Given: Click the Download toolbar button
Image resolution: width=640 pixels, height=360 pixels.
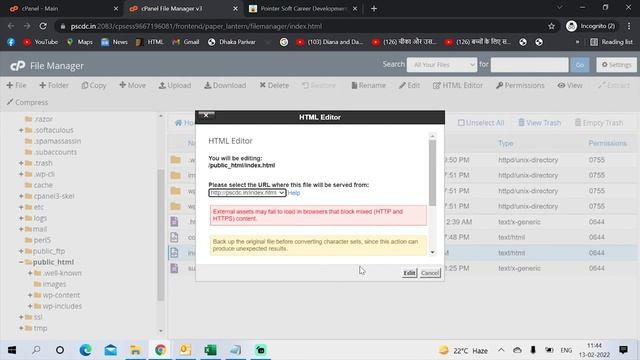Looking at the screenshot, I should point(225,85).
